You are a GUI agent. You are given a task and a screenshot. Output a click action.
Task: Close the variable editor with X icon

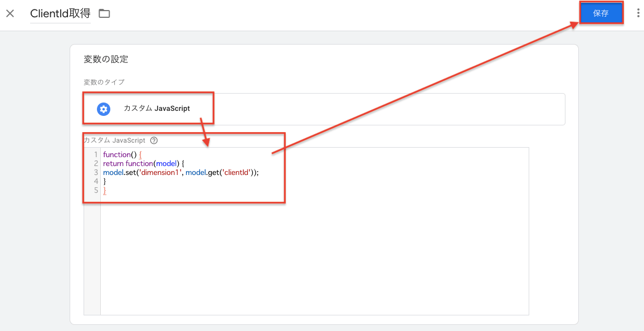click(10, 13)
